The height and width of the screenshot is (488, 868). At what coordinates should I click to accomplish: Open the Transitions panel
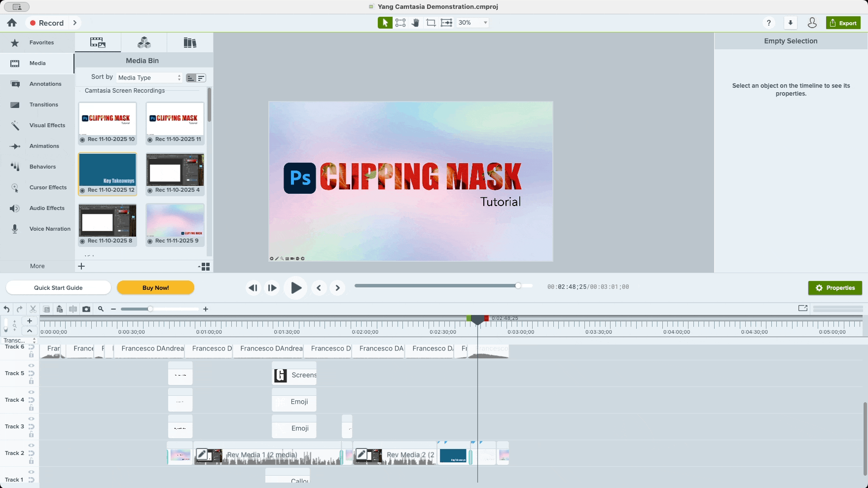37,105
